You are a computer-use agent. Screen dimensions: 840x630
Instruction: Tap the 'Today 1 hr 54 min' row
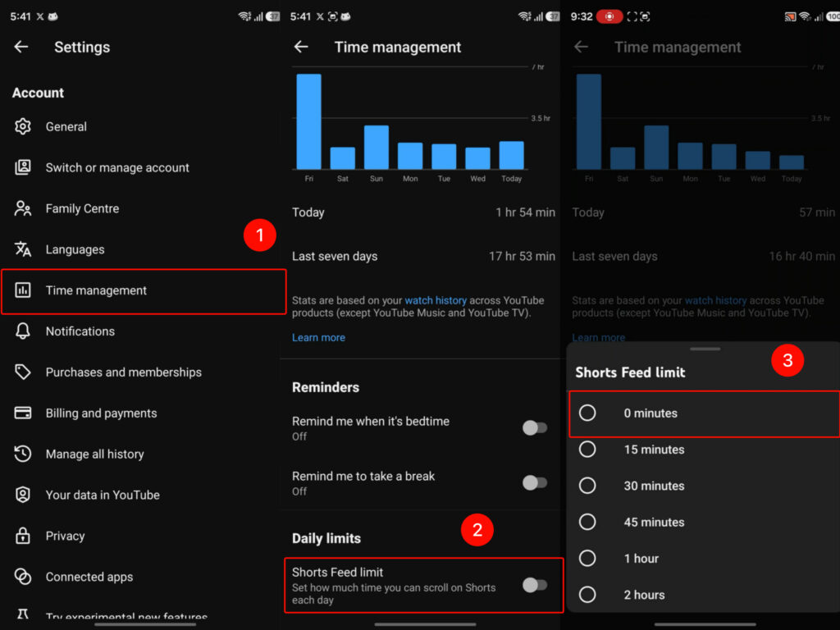[x=423, y=212]
